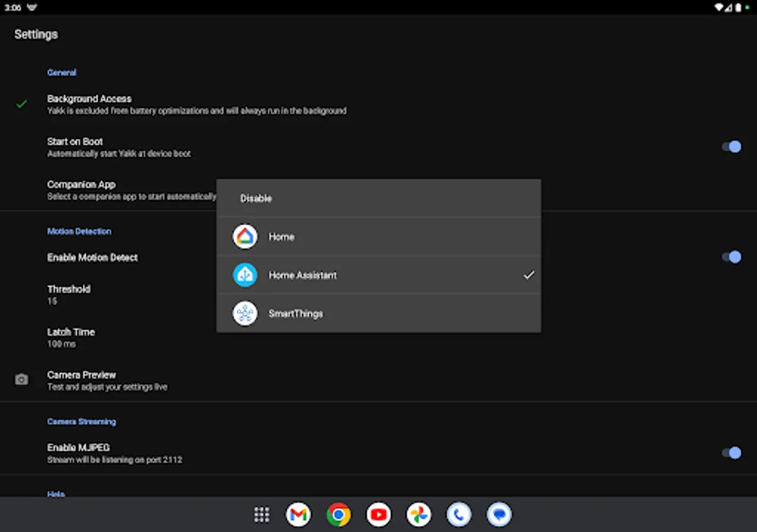The height and width of the screenshot is (532, 757).
Task: Click the Threshold value of 15
Action: [x=69, y=294]
